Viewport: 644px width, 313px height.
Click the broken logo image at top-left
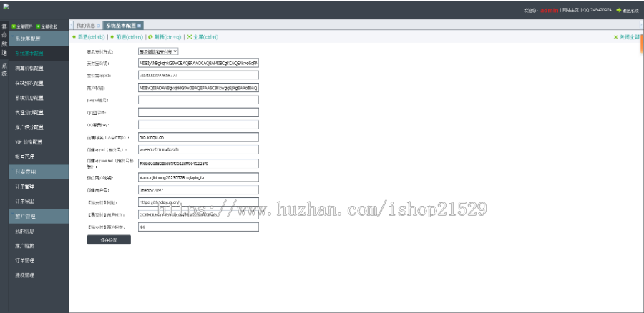coord(6,6)
